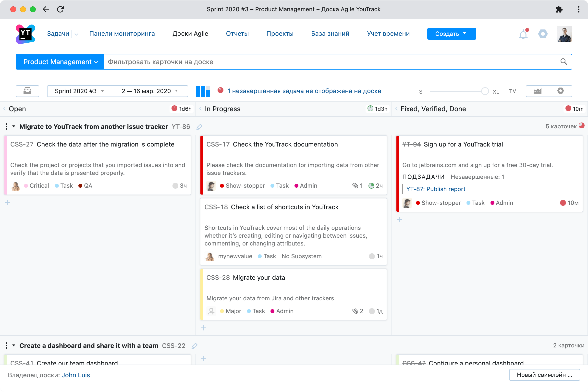The width and height of the screenshot is (588, 392).
Task: Open Панели мониторинга
Action: tap(122, 34)
